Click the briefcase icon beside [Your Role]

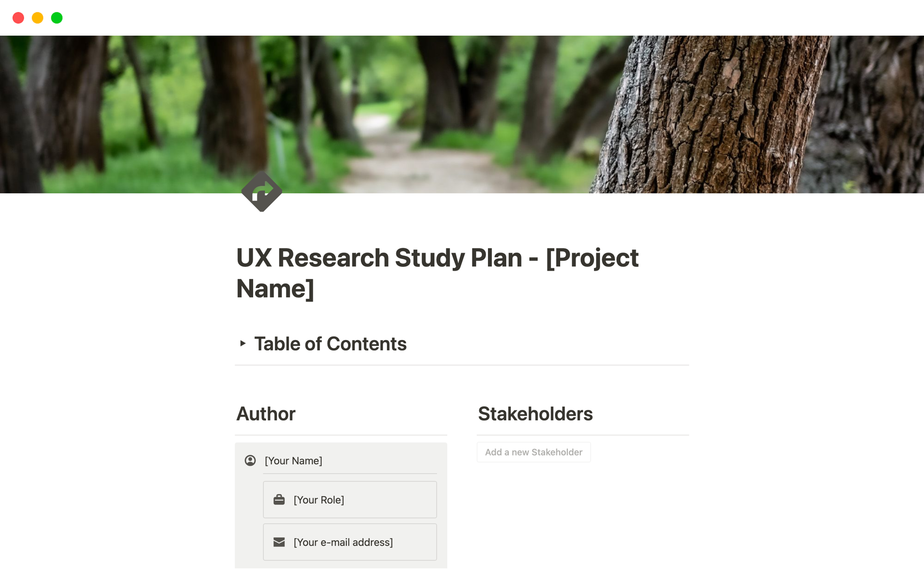coord(279,499)
